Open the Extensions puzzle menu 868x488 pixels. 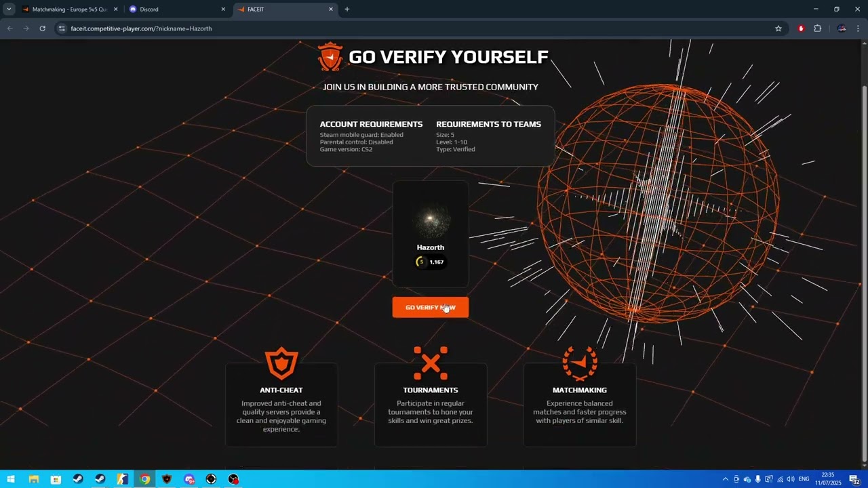click(x=817, y=28)
